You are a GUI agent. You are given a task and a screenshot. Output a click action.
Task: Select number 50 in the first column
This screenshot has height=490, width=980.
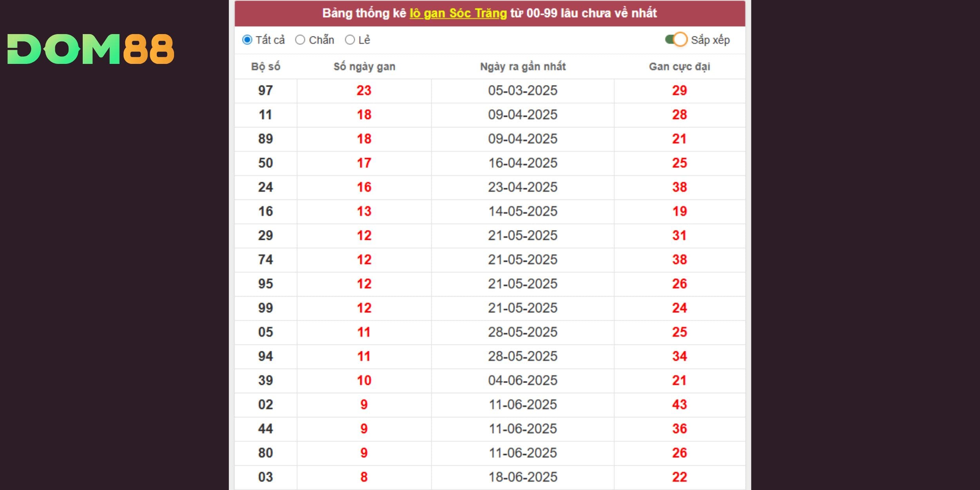click(x=265, y=163)
